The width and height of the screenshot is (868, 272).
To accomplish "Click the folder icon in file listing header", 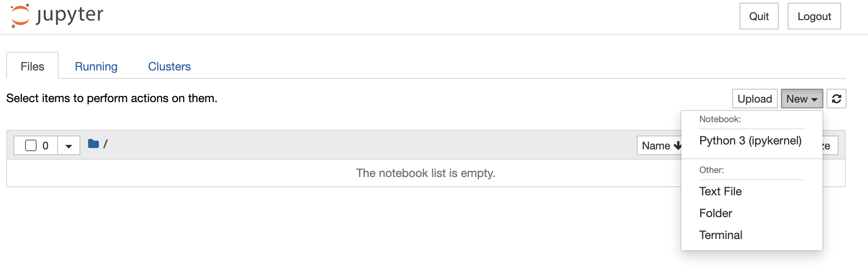I will click(x=93, y=144).
